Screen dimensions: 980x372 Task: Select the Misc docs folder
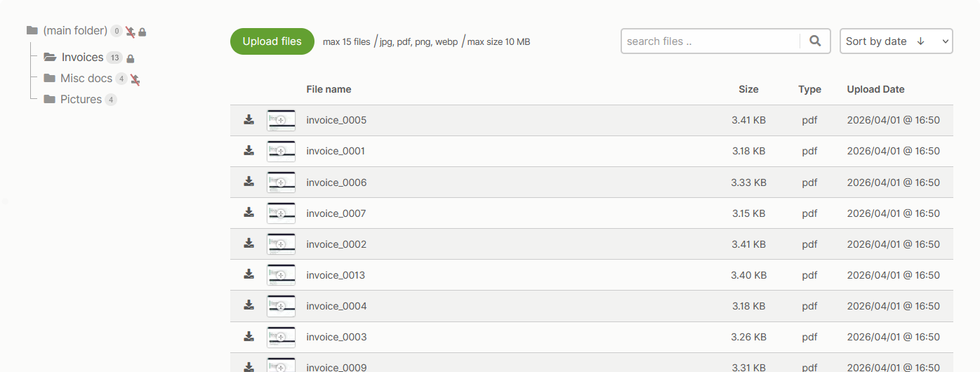point(86,79)
